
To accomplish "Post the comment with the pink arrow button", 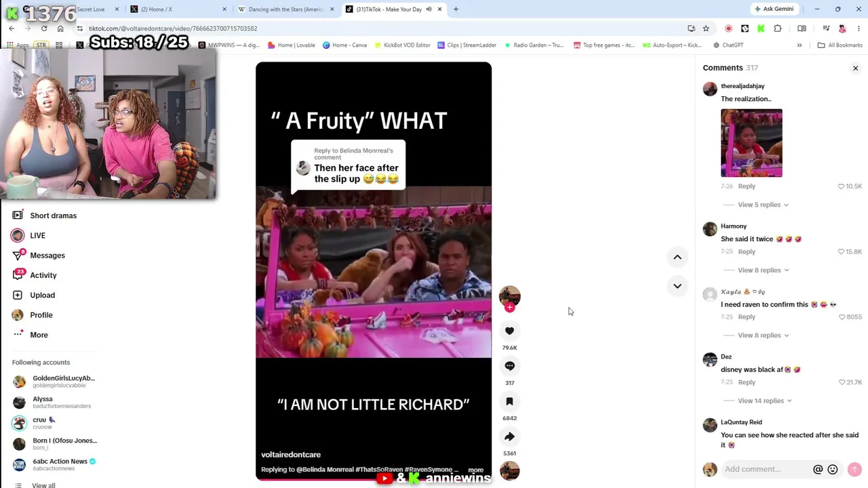I will pos(854,469).
